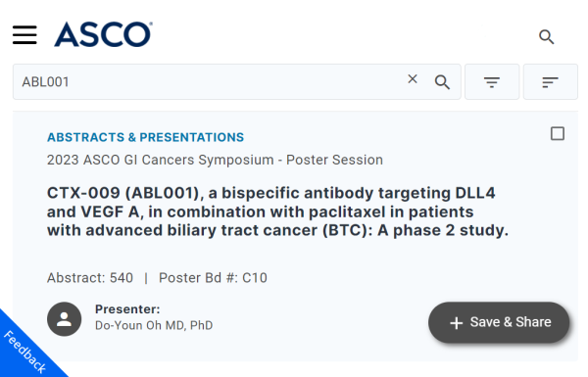Select the Abstracts & Presentations category label
Image resolution: width=588 pixels, height=377 pixels.
click(145, 137)
